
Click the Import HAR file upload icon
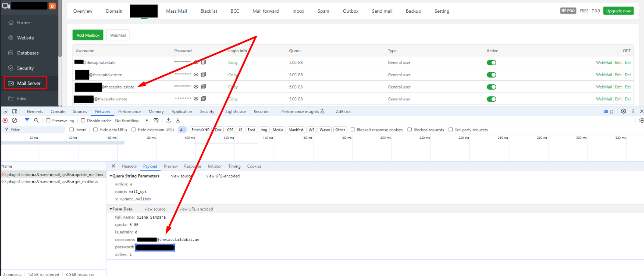tap(168, 120)
